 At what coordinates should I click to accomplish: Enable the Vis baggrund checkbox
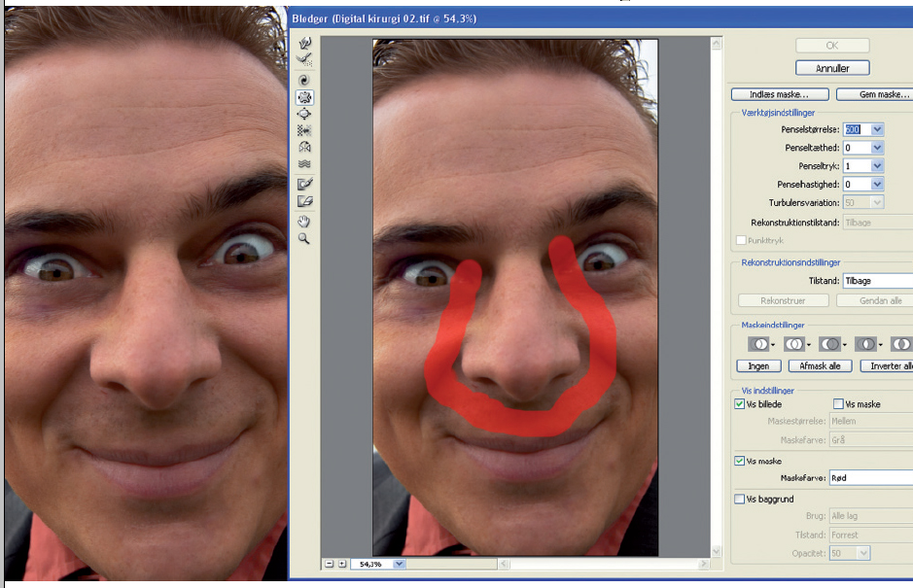pyautogui.click(x=740, y=499)
